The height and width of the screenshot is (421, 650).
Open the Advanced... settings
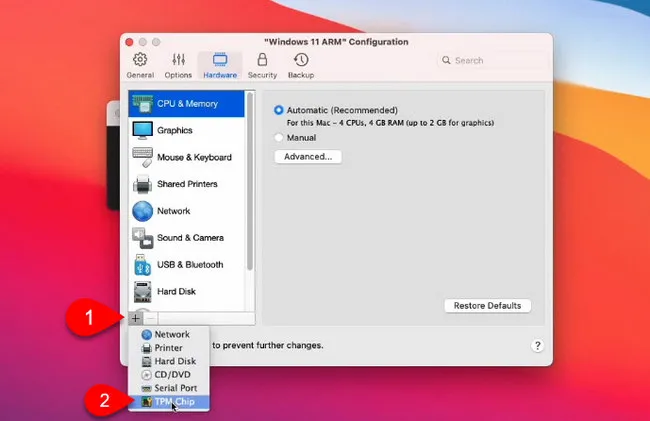pyautogui.click(x=308, y=157)
